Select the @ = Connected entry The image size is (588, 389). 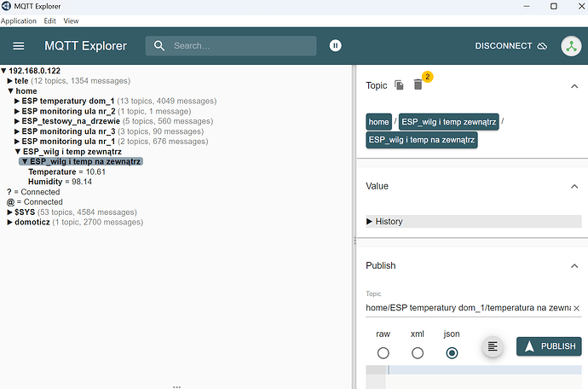click(x=34, y=202)
